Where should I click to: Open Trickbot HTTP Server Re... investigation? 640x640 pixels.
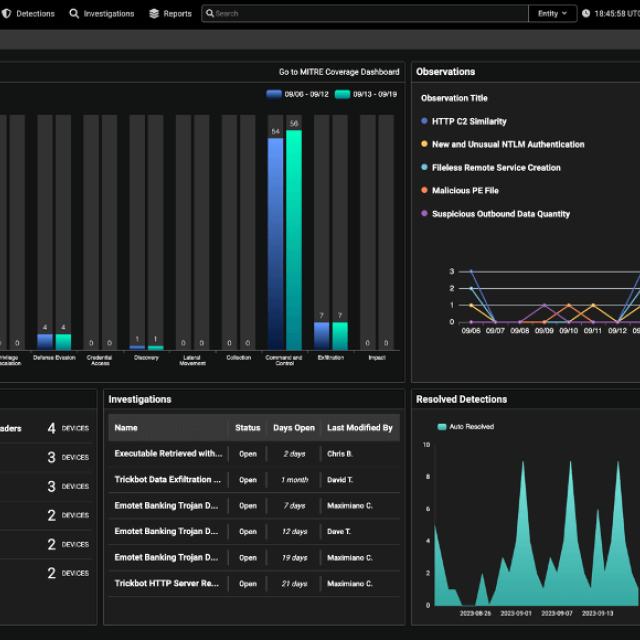coord(167,584)
